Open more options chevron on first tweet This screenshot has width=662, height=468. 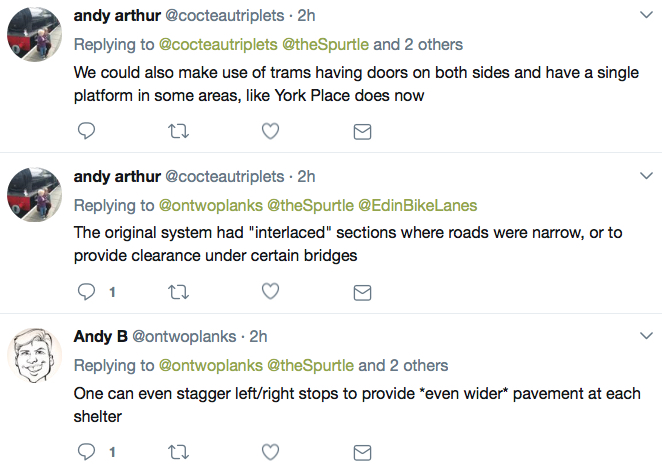tap(646, 15)
